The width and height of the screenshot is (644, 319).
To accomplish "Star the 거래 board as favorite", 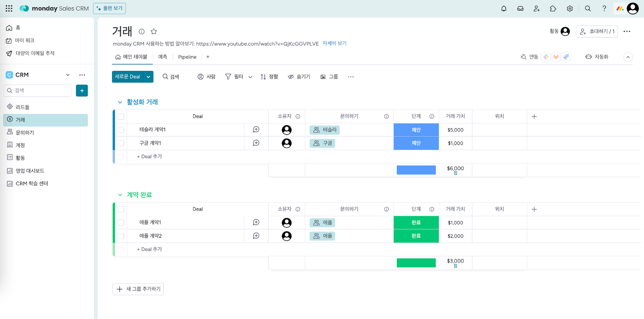I will click(x=154, y=31).
